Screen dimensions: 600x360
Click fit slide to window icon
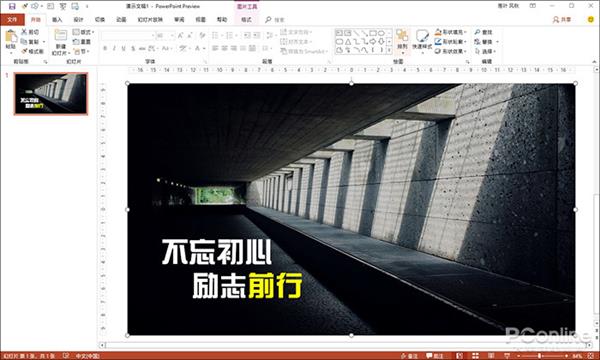[x=589, y=356]
